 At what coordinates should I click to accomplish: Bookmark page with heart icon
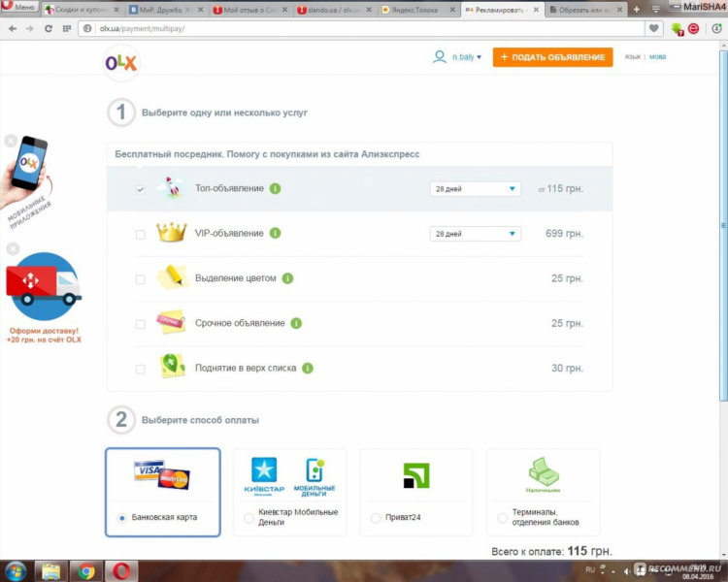(x=653, y=29)
